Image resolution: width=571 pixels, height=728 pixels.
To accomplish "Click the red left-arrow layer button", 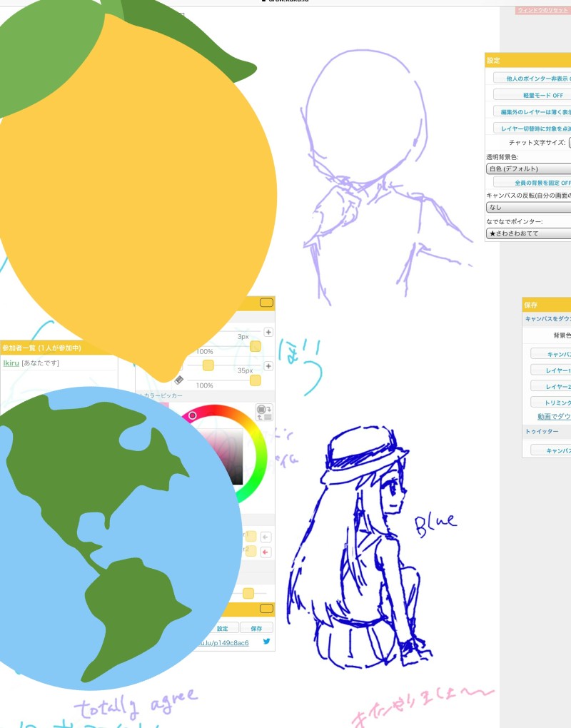I will (x=266, y=552).
